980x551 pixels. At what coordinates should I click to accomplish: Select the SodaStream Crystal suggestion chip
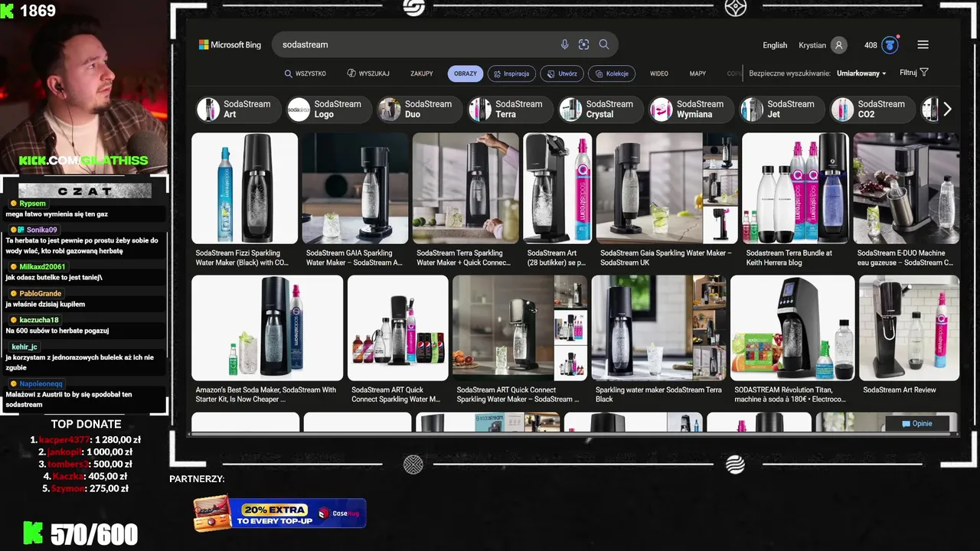[x=599, y=109]
